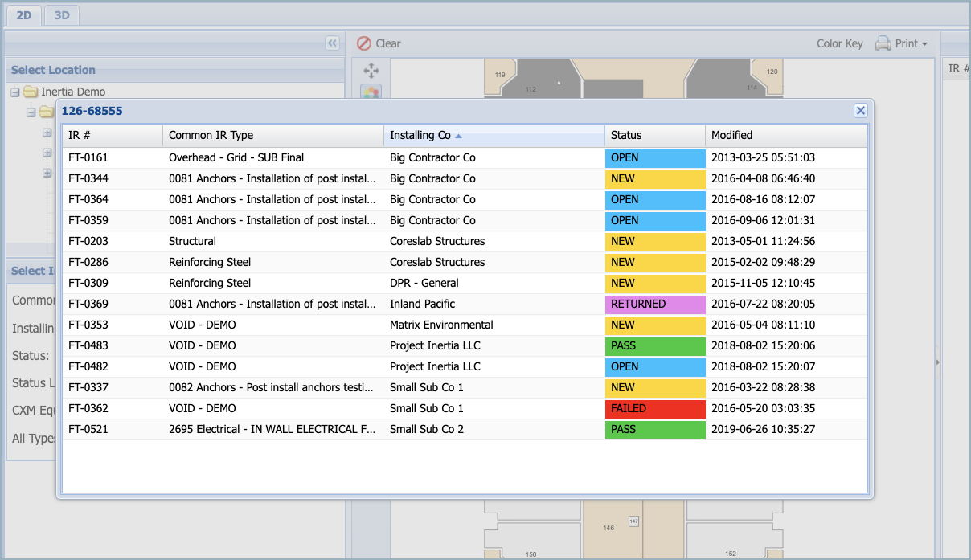
Task: Click modified date 2013-03-25 05:51:03
Action: pyautogui.click(x=764, y=157)
